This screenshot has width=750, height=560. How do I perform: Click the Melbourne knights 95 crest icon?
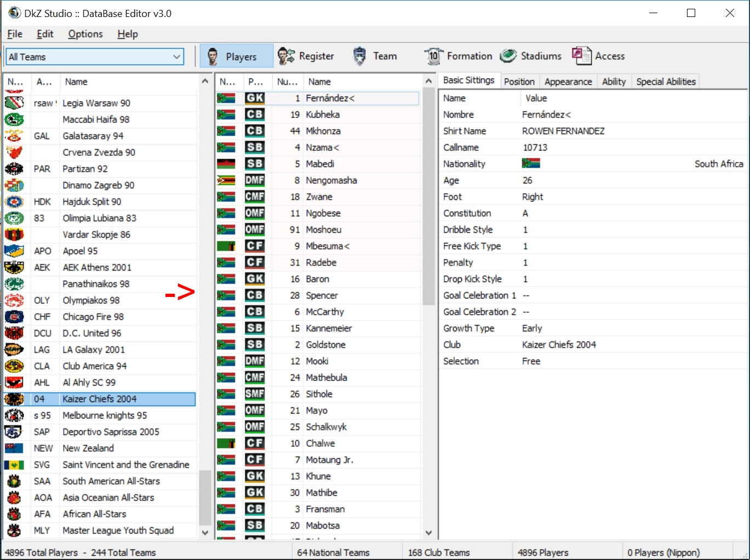(x=15, y=415)
